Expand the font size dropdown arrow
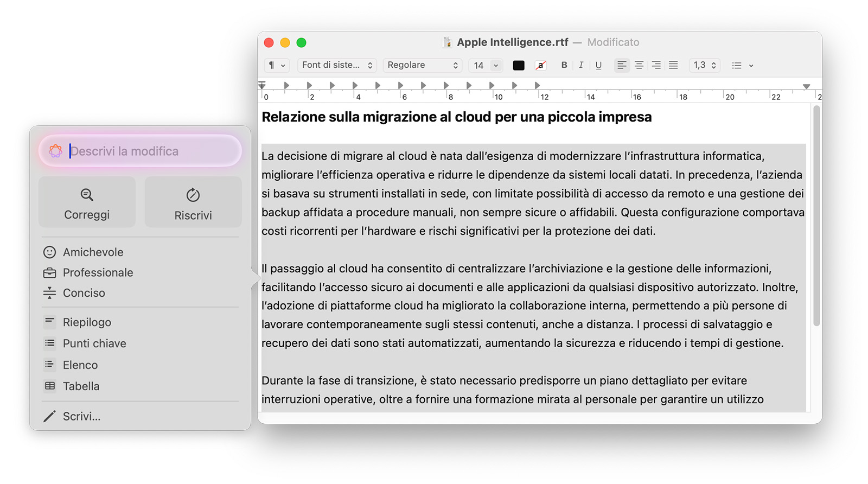Screen dimensions: 868x484 pos(496,65)
